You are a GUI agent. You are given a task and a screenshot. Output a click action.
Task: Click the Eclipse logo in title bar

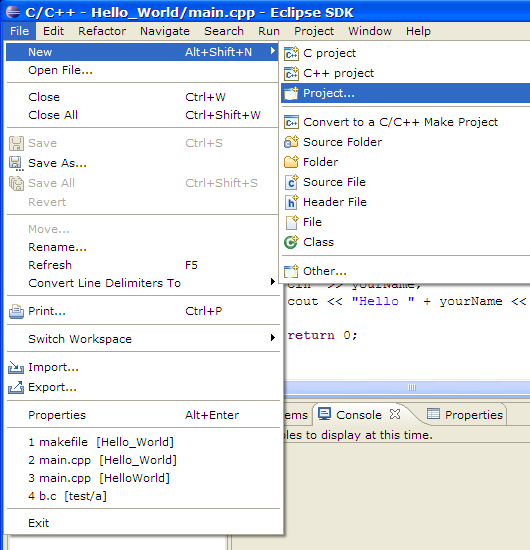click(x=13, y=12)
